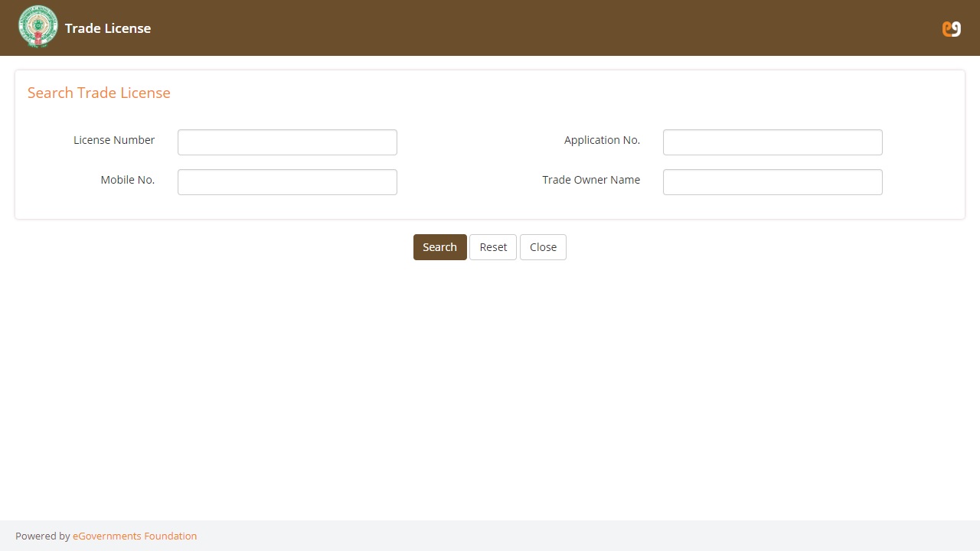This screenshot has width=980, height=551.
Task: Click the Powered by footer text
Action: pyautogui.click(x=42, y=536)
